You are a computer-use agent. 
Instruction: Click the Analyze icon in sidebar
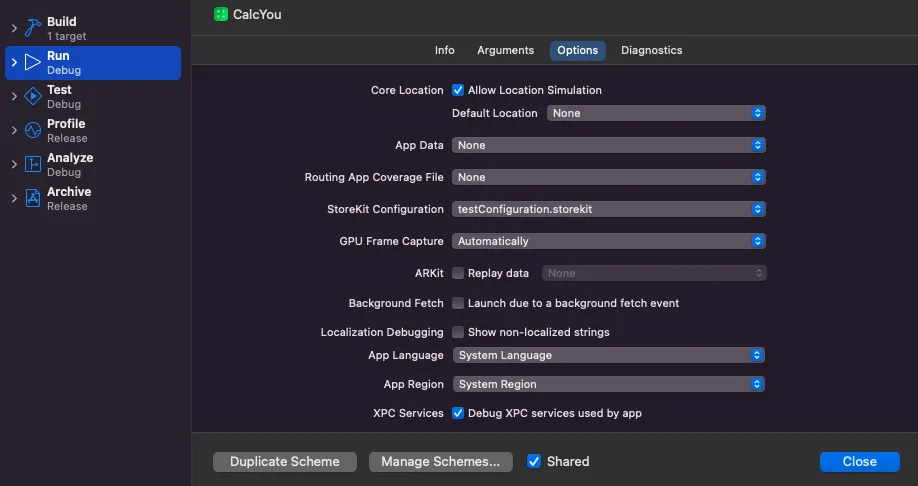pyautogui.click(x=32, y=164)
